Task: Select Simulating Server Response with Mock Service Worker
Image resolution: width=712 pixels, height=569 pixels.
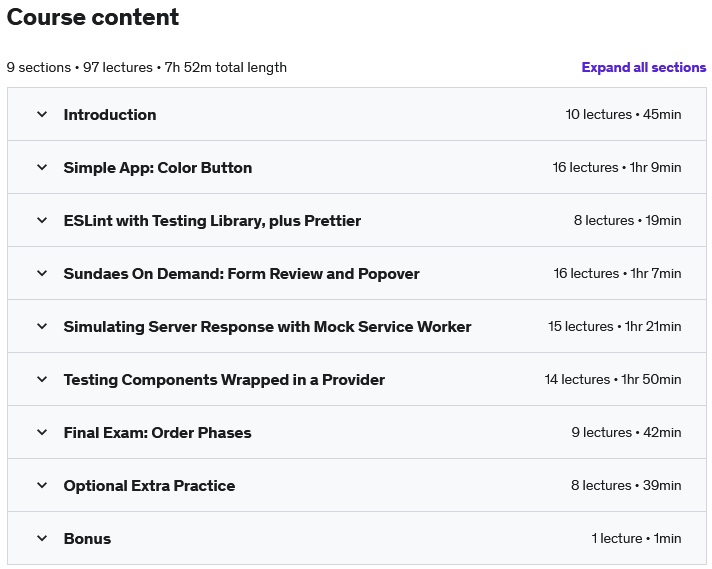Action: coord(267,327)
